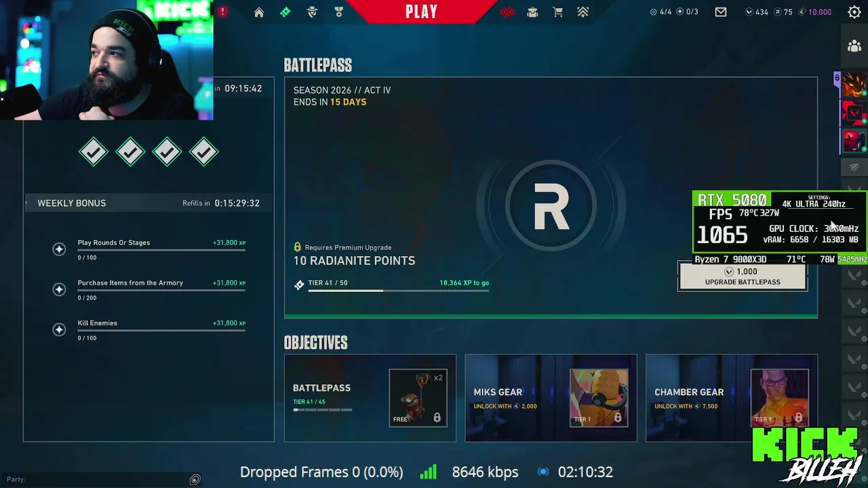Click the Battlepass free reward thumbnail
The height and width of the screenshot is (488, 868).
click(418, 398)
